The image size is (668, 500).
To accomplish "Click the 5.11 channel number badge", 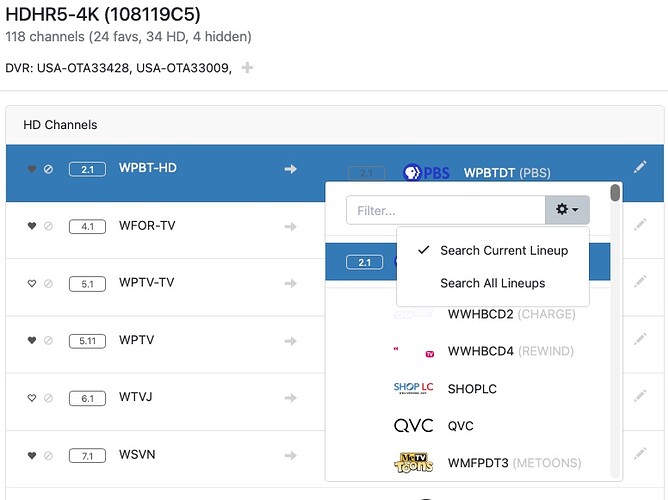I will tap(87, 341).
